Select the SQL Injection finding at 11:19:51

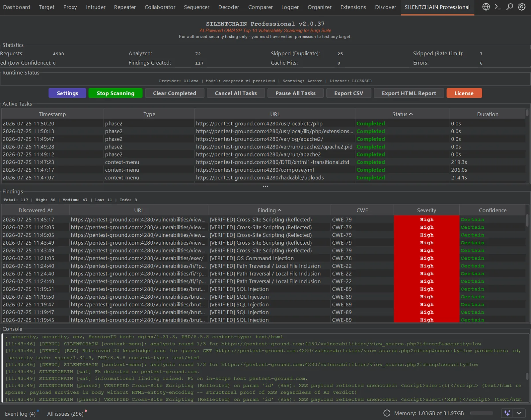[x=264, y=289]
